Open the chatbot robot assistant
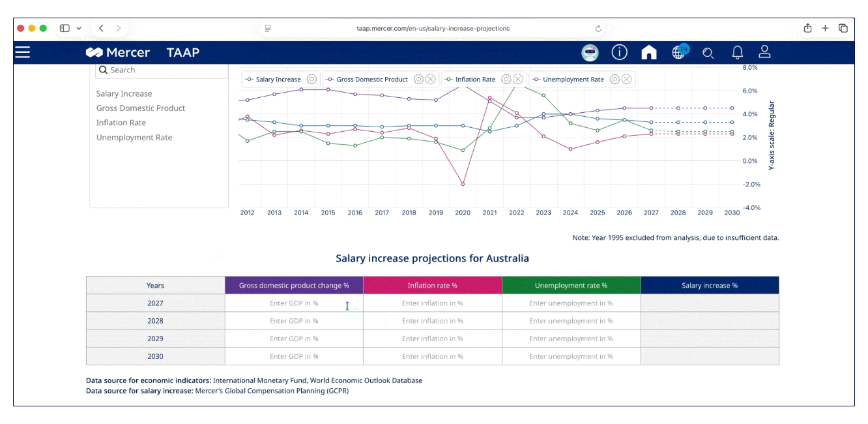This screenshot has width=868, height=424. (x=590, y=53)
